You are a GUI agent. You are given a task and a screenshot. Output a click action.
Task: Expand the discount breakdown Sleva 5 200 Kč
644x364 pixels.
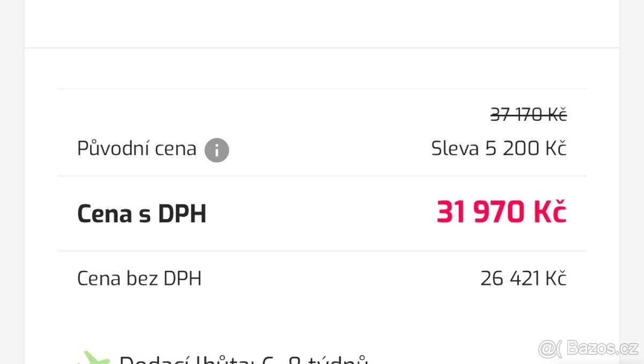(498, 148)
